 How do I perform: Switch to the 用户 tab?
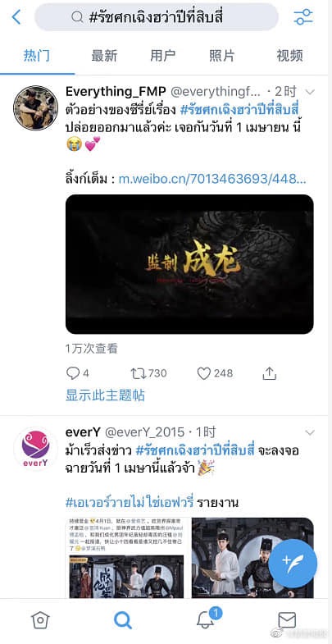coord(163,56)
